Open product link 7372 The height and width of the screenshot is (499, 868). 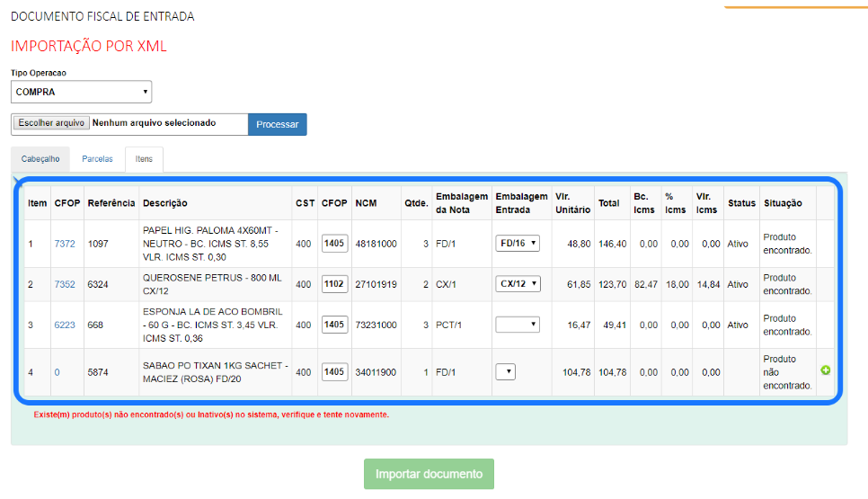65,244
